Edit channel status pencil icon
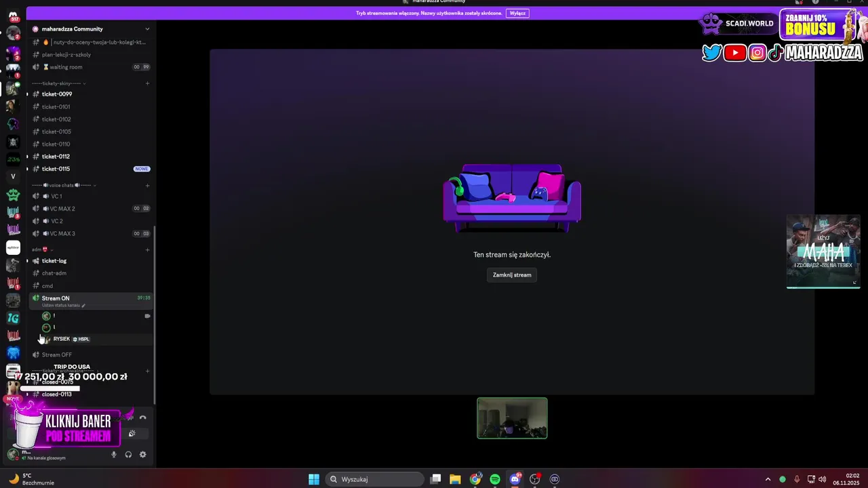This screenshot has height=488, width=868. (x=83, y=306)
